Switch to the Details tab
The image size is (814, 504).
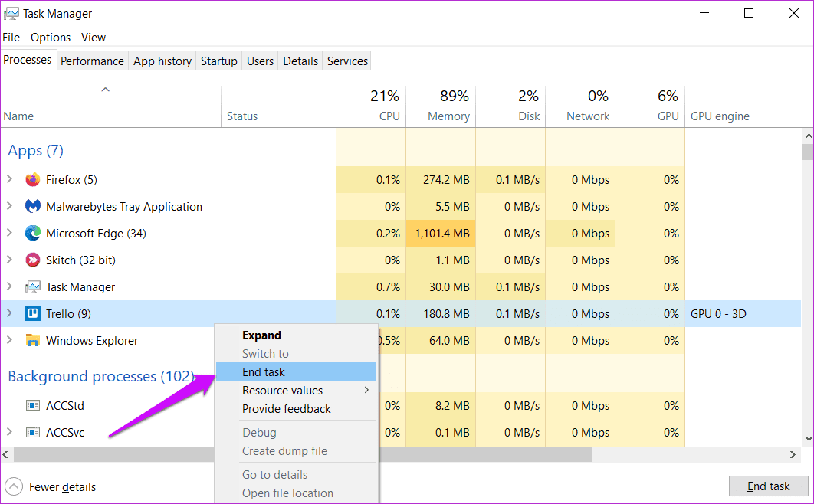click(x=300, y=61)
